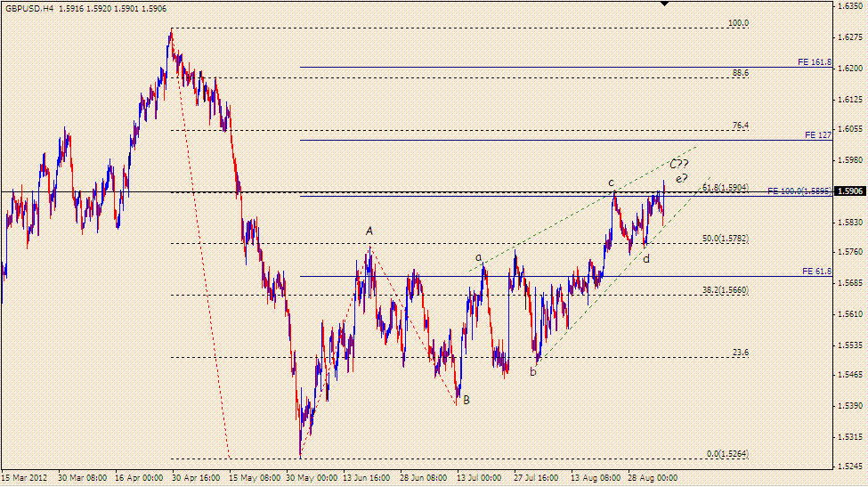Click the lowercase b wave label
This screenshot has width=868, height=487.
pos(533,372)
